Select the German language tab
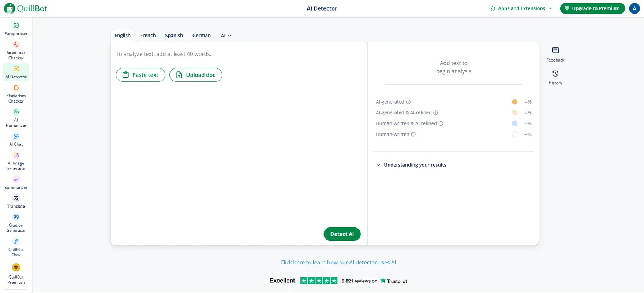The width and height of the screenshot is (644, 293). pos(201,36)
